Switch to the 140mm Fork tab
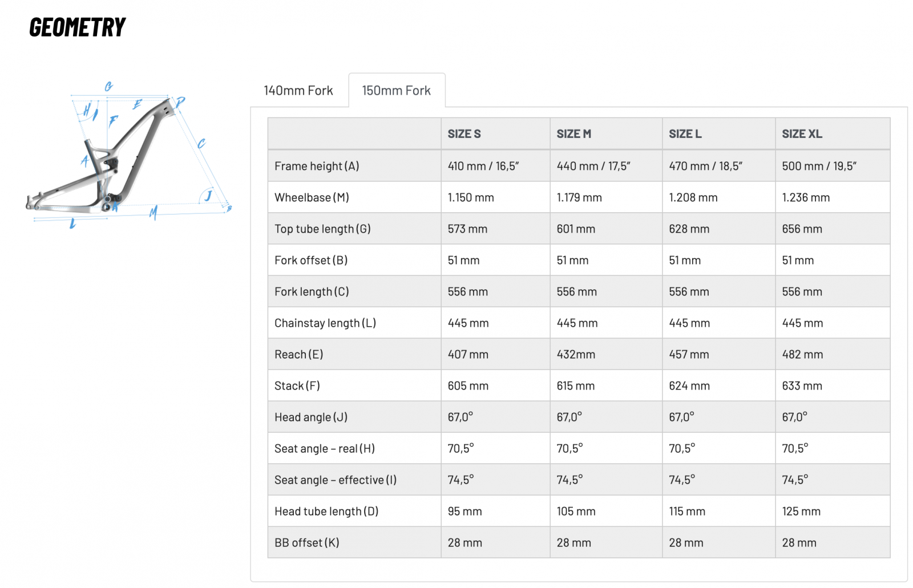This screenshot has width=913, height=588. [x=298, y=91]
